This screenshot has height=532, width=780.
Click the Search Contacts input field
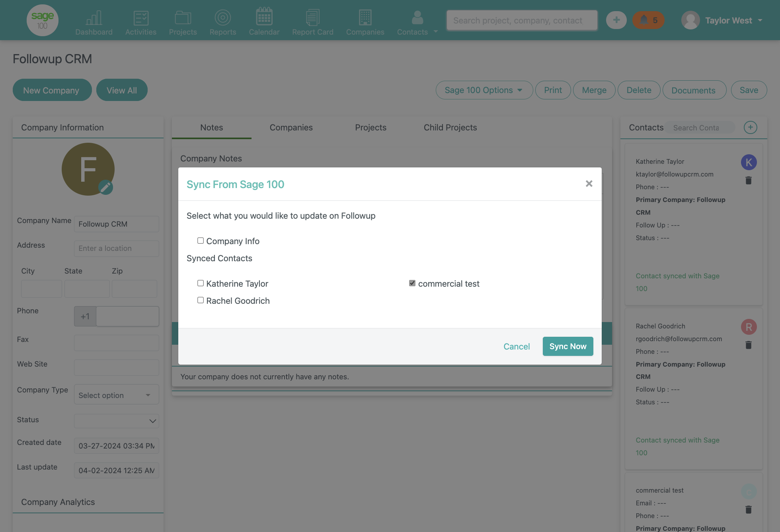tap(700, 128)
